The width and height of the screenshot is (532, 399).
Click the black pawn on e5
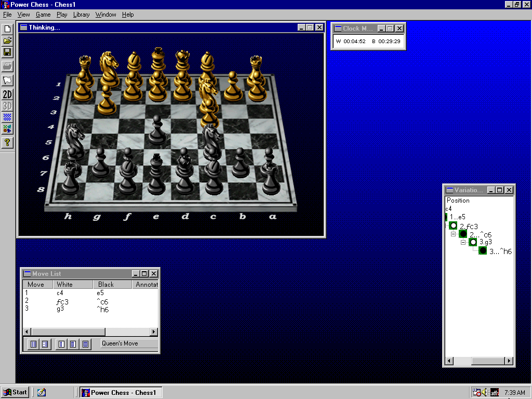click(x=157, y=130)
